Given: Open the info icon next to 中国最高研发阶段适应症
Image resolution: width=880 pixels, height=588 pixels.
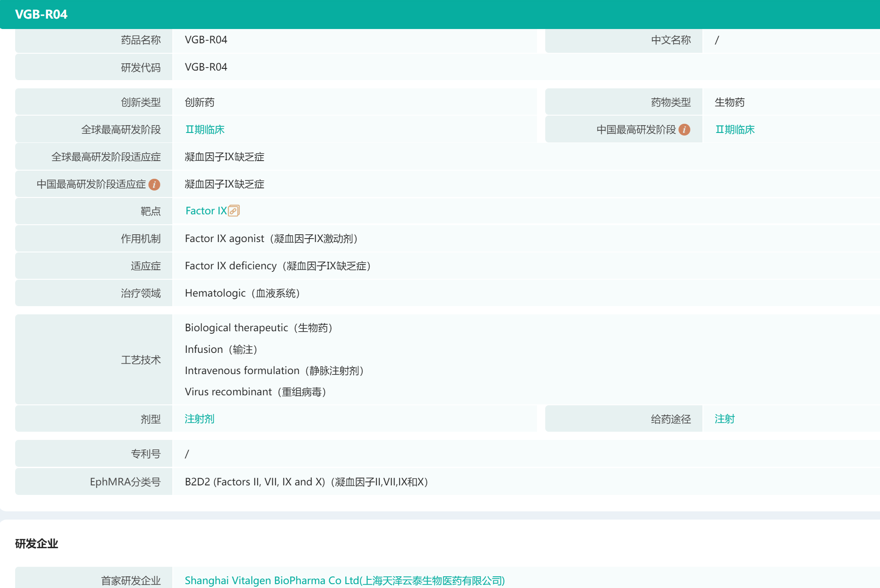Looking at the screenshot, I should (155, 184).
